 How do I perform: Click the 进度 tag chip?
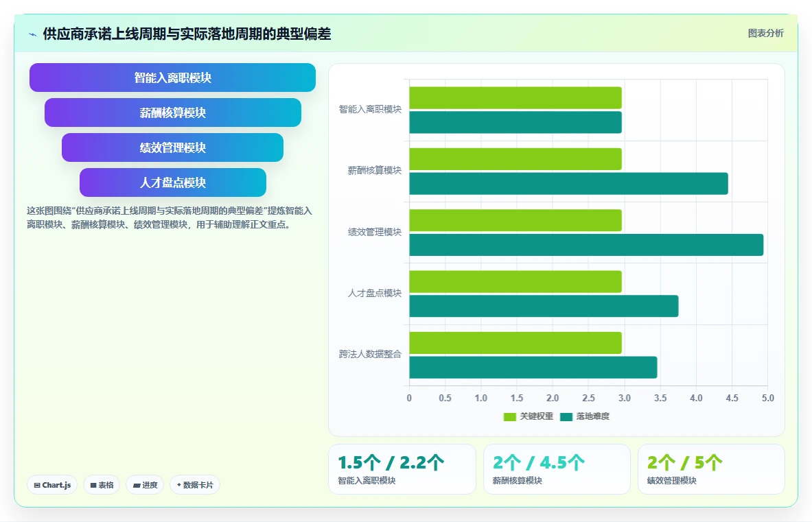[145, 485]
